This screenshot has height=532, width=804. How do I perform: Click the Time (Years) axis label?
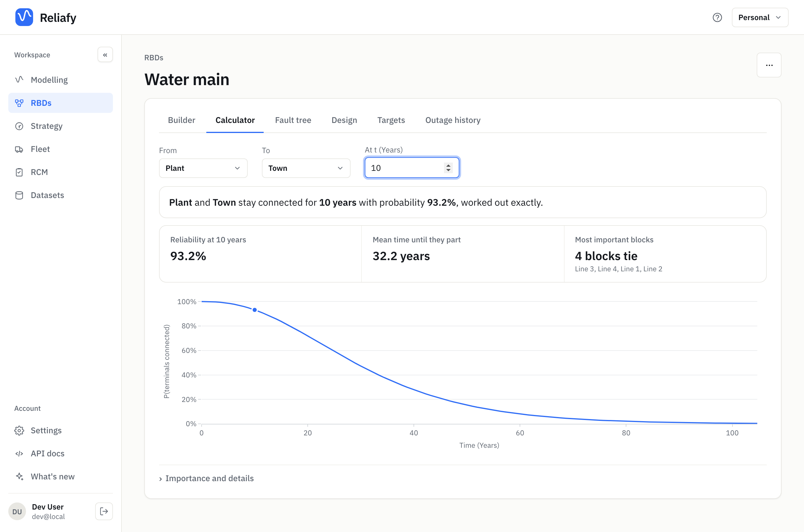479,445
